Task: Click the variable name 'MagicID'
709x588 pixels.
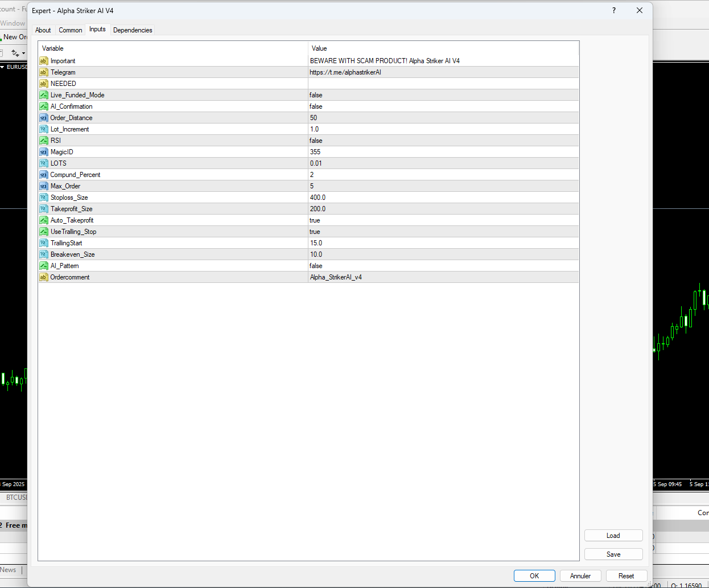Action: [62, 152]
